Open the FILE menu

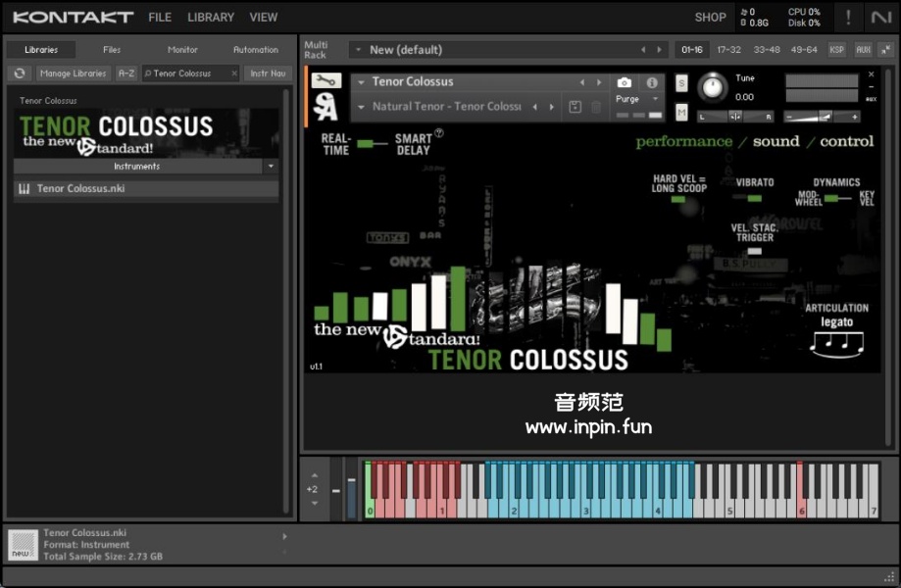pos(160,18)
